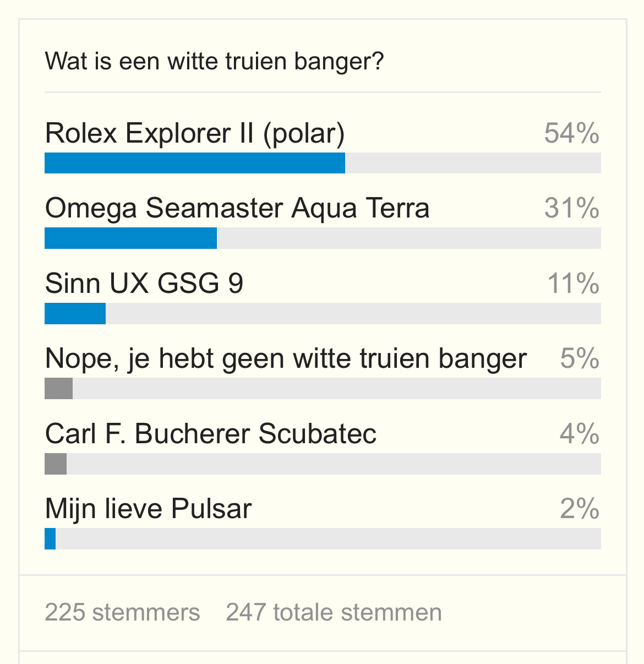Click the blue Rolex Explorer II result bar
644x664 pixels.
[x=195, y=163]
